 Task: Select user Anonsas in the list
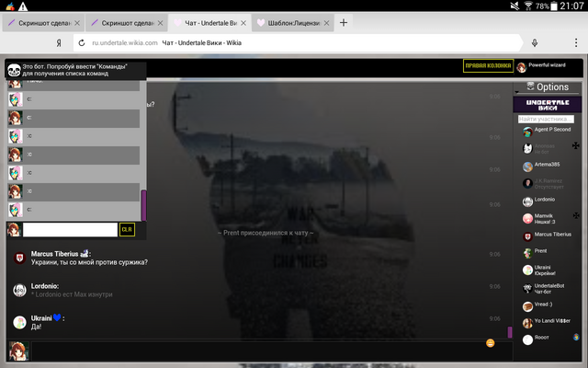coord(544,146)
